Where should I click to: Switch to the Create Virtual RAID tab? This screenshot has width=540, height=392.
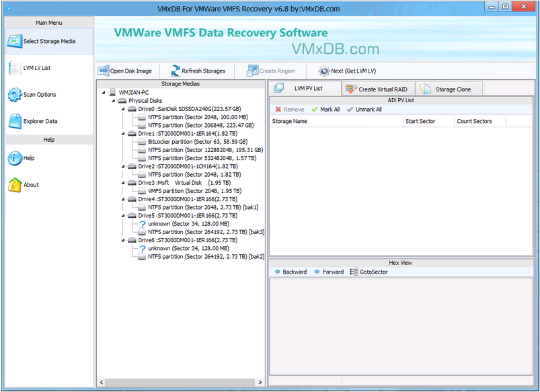point(379,89)
